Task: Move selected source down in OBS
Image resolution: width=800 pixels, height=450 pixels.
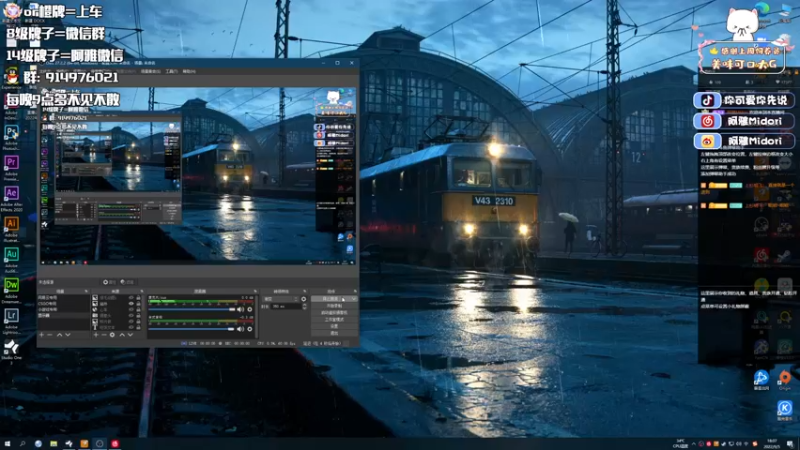Action: [130, 335]
